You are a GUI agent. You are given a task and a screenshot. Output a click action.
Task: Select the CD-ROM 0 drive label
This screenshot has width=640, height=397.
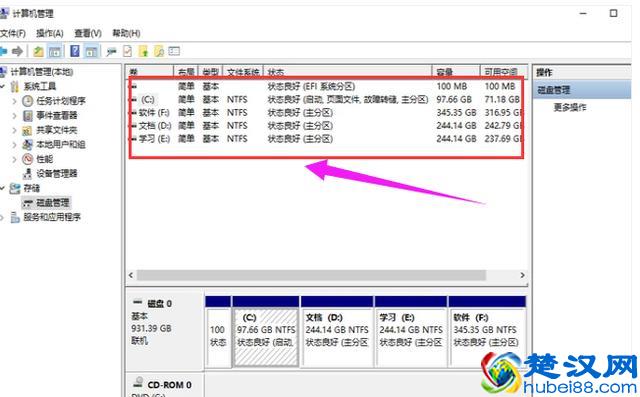pos(169,385)
